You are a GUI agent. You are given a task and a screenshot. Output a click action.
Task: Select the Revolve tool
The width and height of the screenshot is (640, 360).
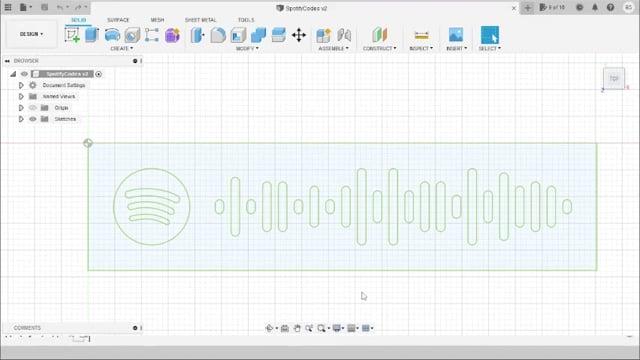point(112,35)
